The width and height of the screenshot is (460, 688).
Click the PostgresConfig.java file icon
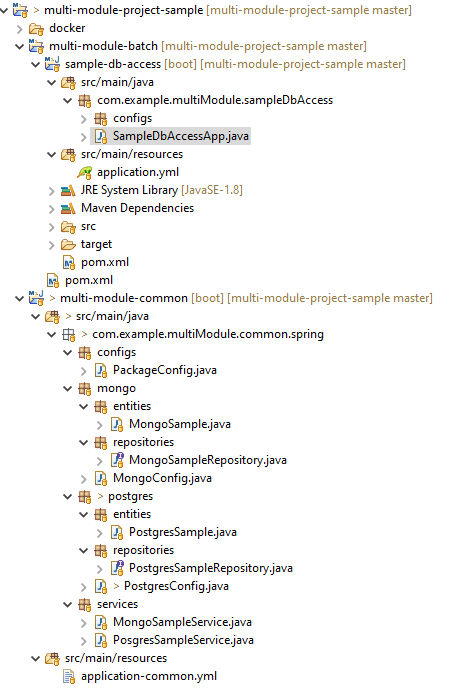click(x=101, y=586)
